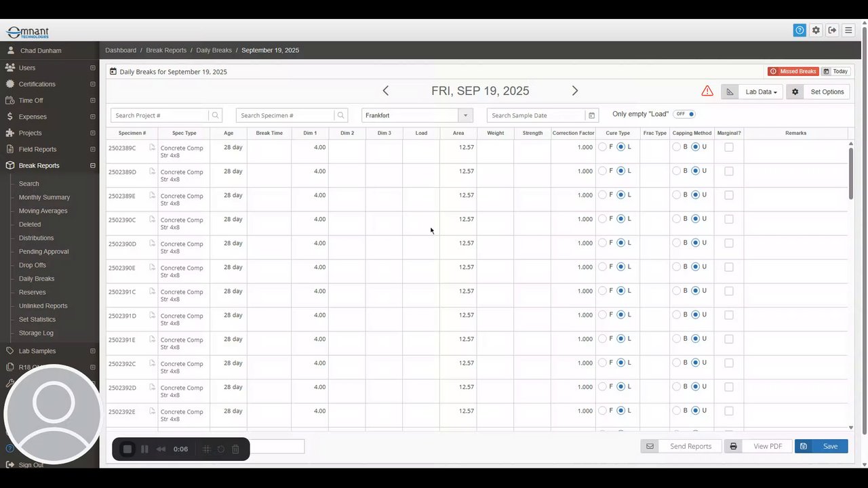Click the search icon for Project number

click(x=216, y=115)
